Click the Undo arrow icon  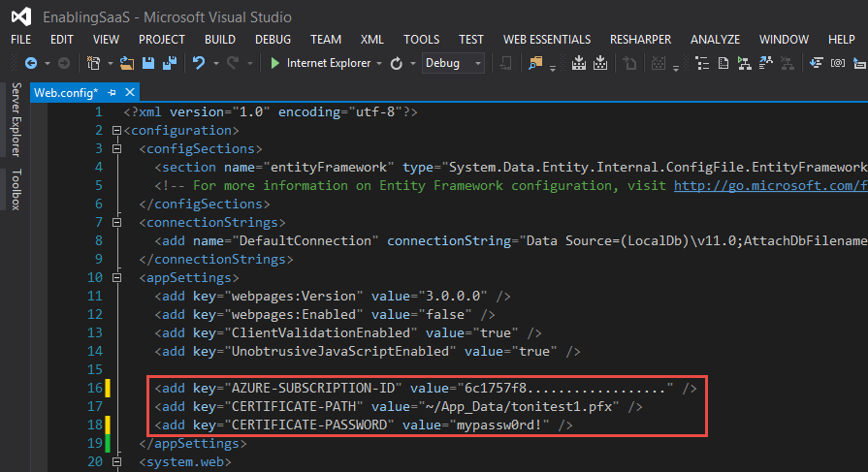pos(199,63)
